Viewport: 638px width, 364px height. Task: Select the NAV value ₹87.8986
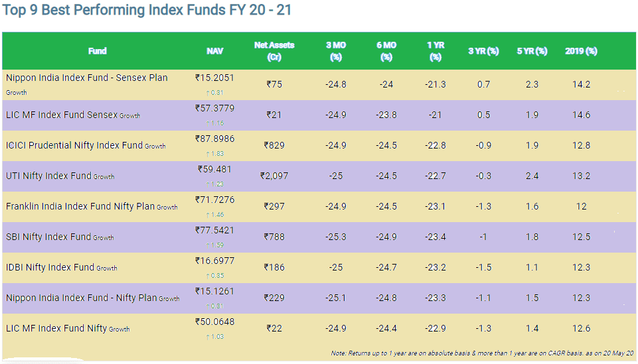pos(215,139)
